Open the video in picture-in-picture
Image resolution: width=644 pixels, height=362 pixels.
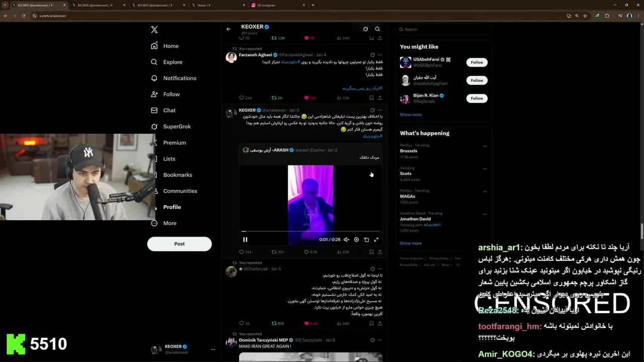tap(366, 240)
